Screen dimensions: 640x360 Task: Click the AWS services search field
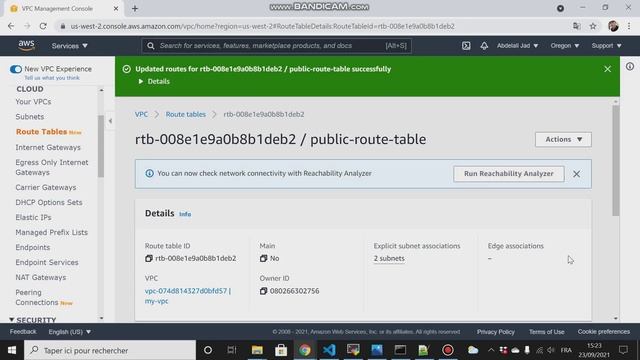277,46
